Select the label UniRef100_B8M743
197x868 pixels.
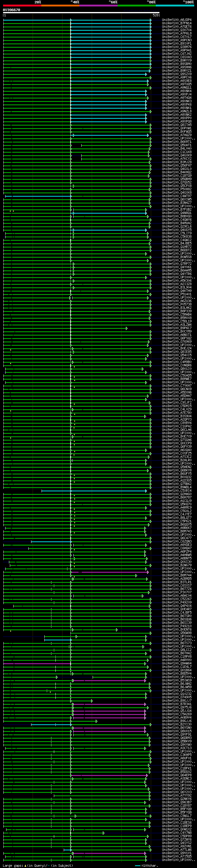177,532
